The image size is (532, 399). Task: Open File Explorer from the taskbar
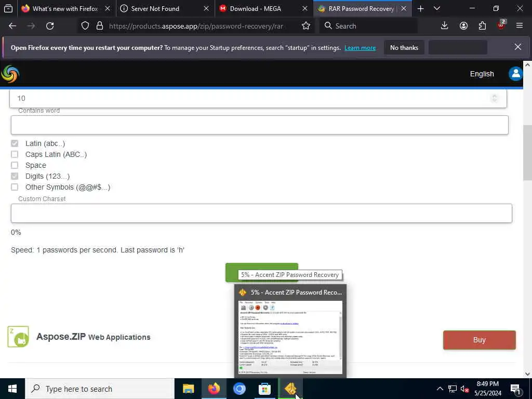[x=188, y=389]
